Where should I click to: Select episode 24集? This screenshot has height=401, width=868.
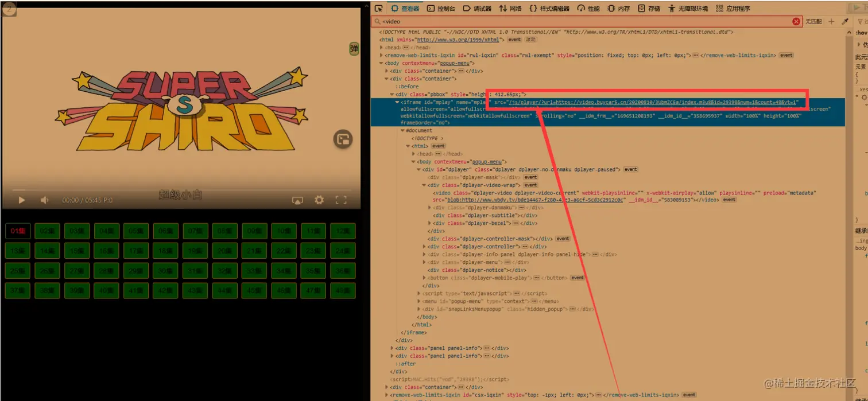point(343,251)
